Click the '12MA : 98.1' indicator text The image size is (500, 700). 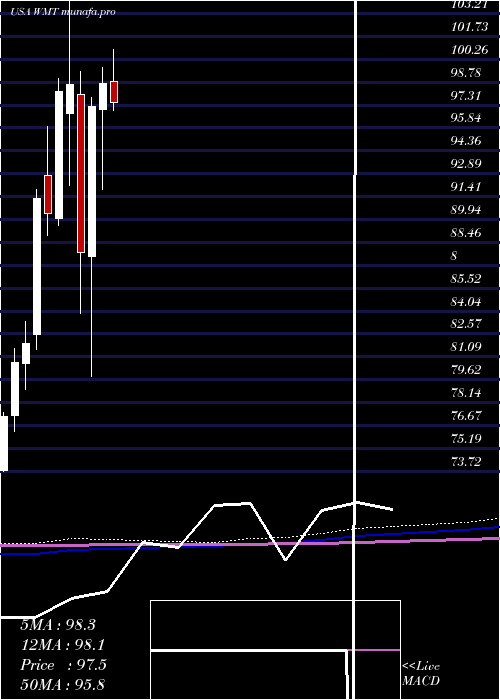click(63, 645)
